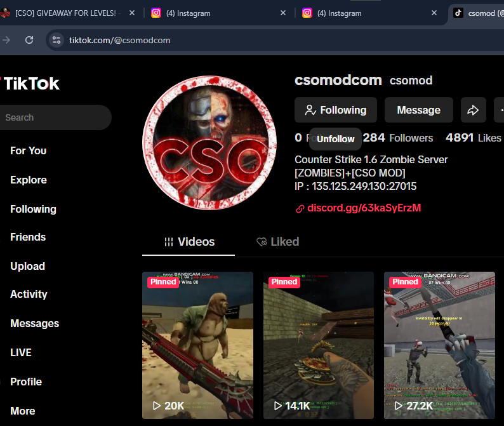Click the TikTok logo
504x426 pixels.
(x=30, y=83)
